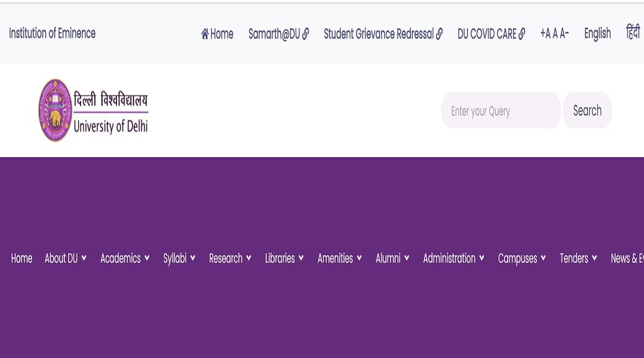Click link icon next to Samarth@DU
Viewport: 644px width, 358px height.
coord(306,34)
